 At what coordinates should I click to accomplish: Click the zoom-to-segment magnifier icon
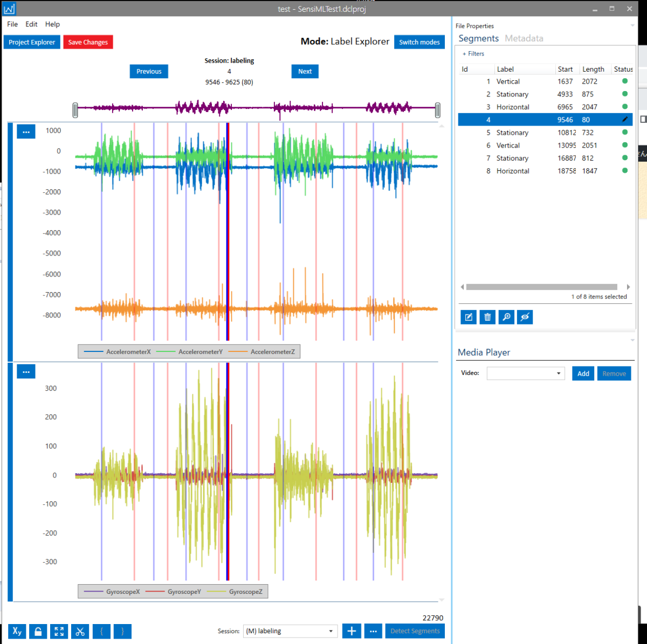pos(506,317)
